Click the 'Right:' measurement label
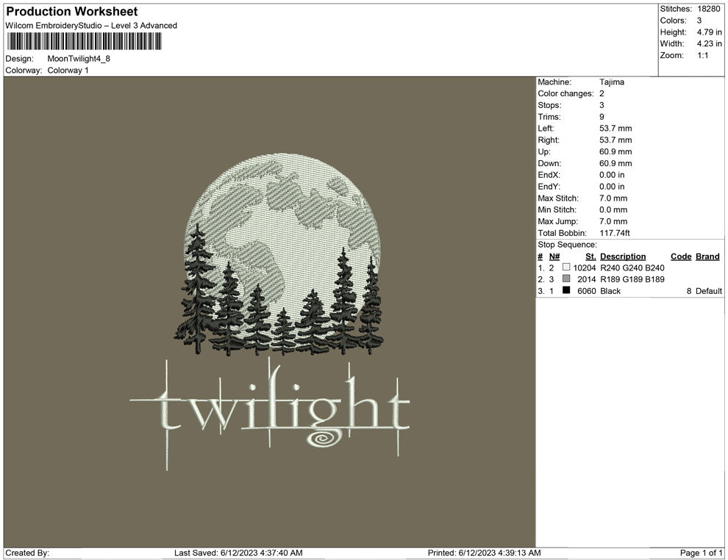728x560 pixels. [x=549, y=140]
